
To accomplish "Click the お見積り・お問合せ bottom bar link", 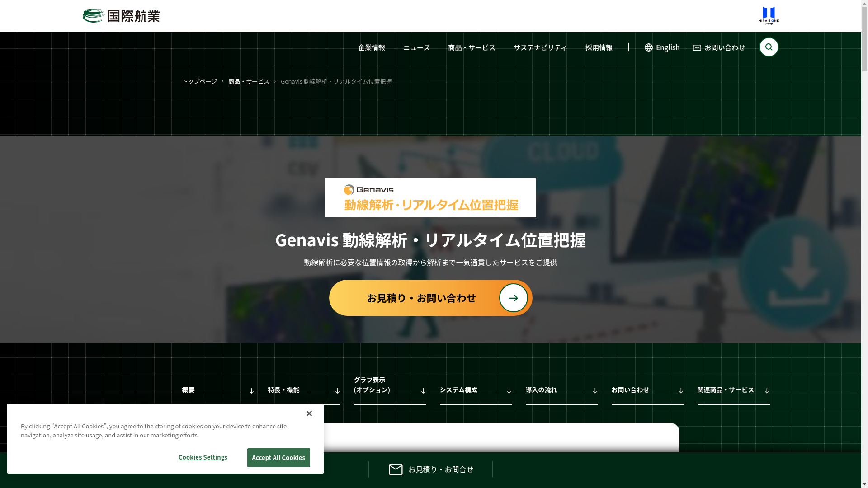I will click(431, 469).
